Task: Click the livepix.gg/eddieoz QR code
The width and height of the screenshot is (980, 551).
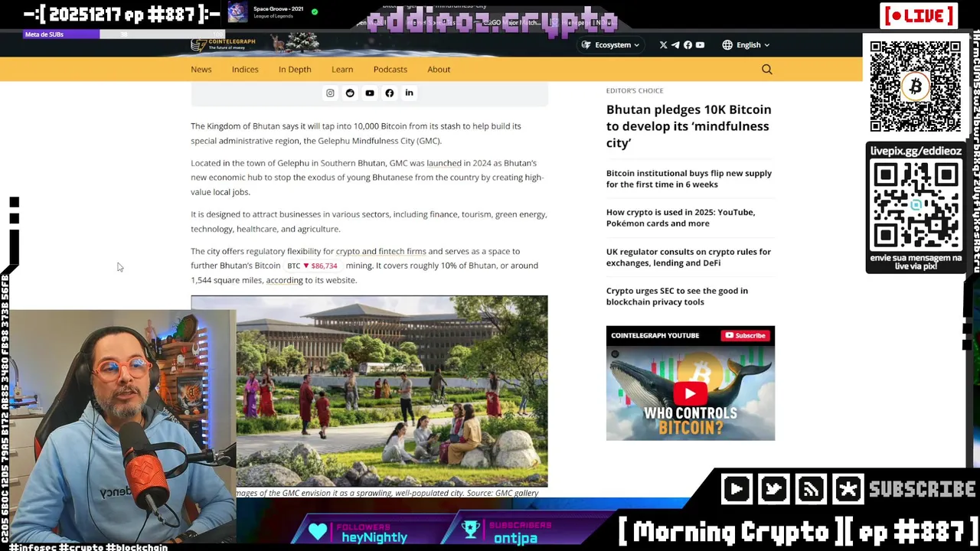Action: pyautogui.click(x=916, y=206)
